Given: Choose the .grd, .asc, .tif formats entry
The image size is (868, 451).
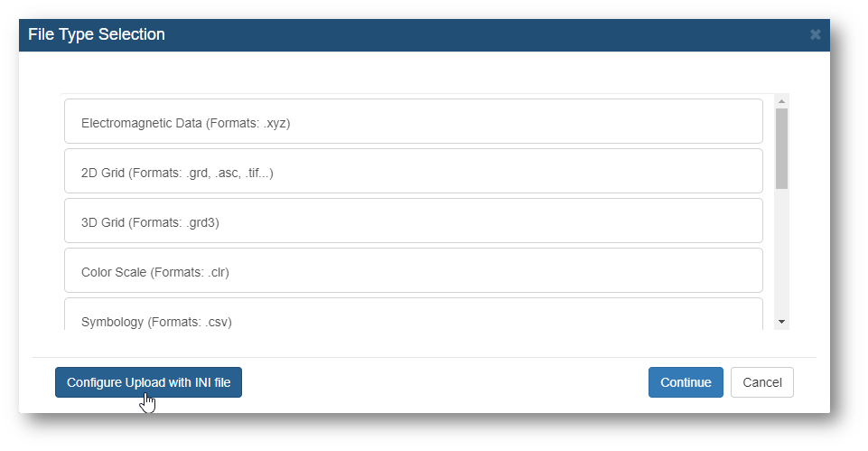Looking at the screenshot, I should tap(414, 171).
